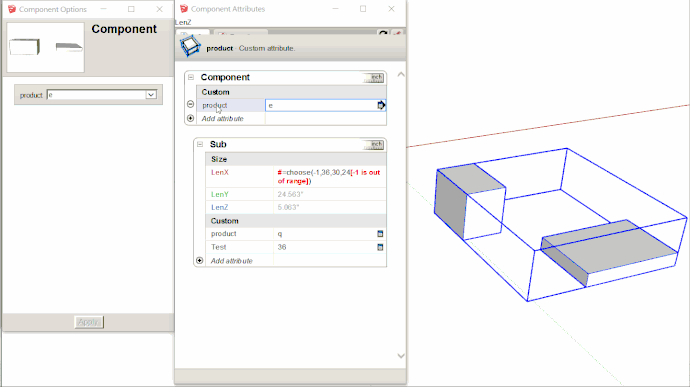This screenshot has width=690, height=387.
Task: Open details icon for Sub product row
Action: [380, 234]
